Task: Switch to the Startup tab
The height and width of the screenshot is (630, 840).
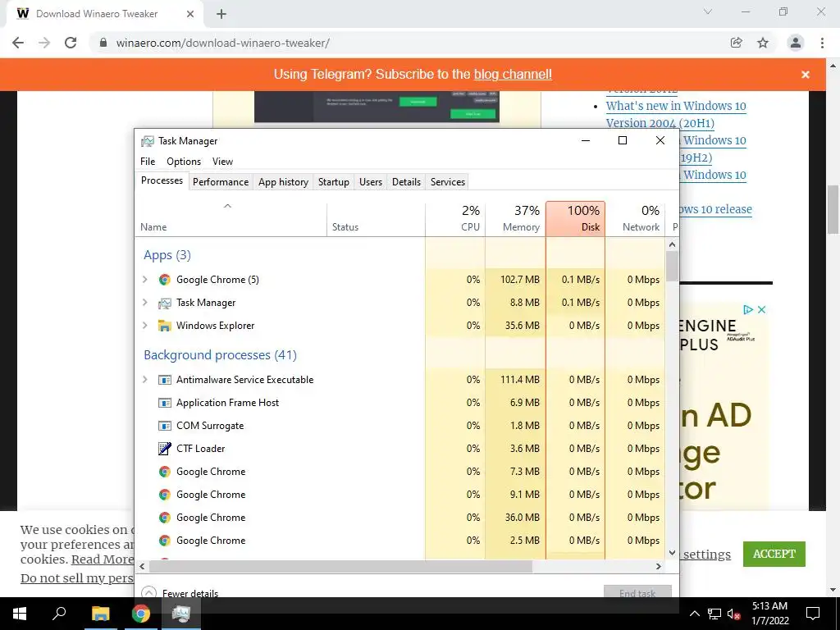Action: pyautogui.click(x=334, y=182)
